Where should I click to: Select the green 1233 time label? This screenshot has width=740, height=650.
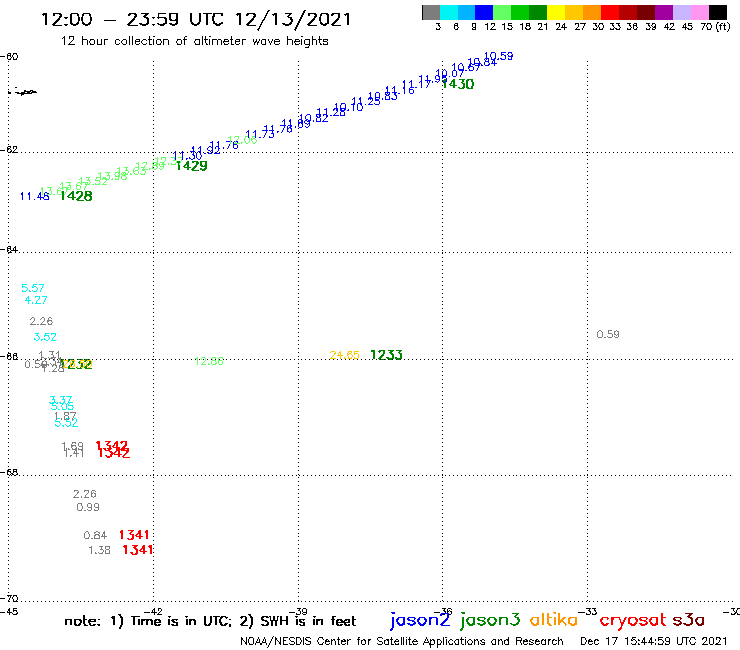[x=386, y=355]
